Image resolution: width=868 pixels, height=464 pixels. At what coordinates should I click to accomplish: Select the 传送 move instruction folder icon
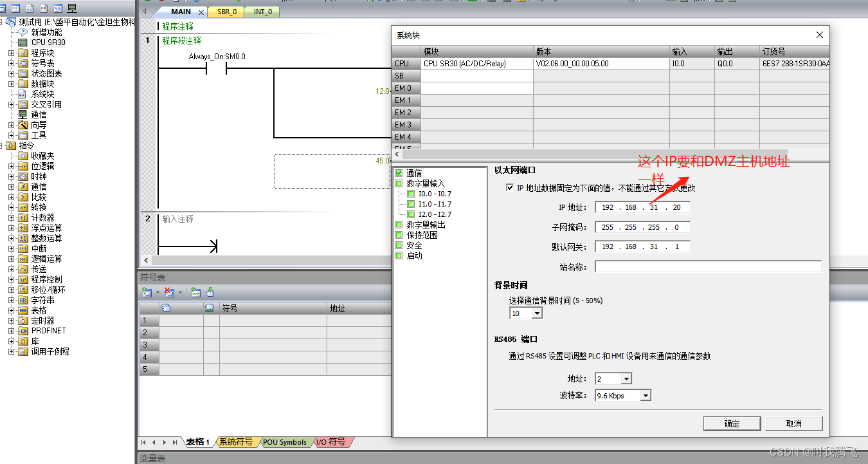[x=23, y=269]
